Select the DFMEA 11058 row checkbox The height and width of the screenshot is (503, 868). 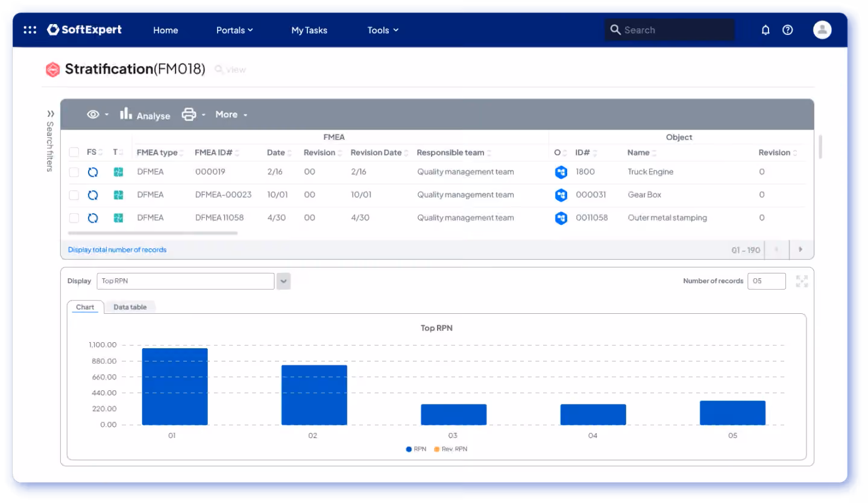pyautogui.click(x=74, y=218)
